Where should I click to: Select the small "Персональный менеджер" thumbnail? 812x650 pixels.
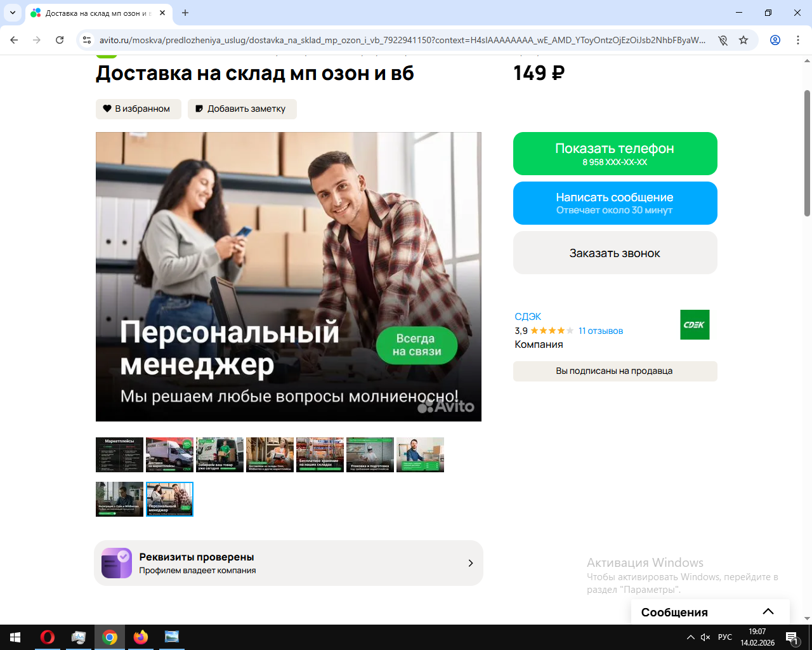point(169,499)
